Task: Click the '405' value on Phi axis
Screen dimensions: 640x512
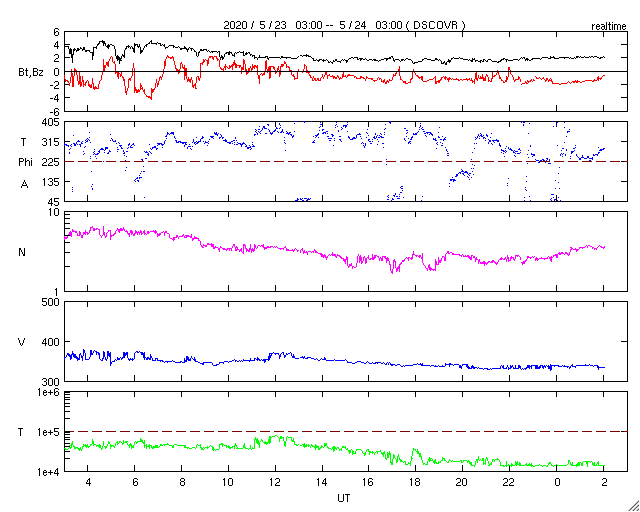Action: point(51,122)
